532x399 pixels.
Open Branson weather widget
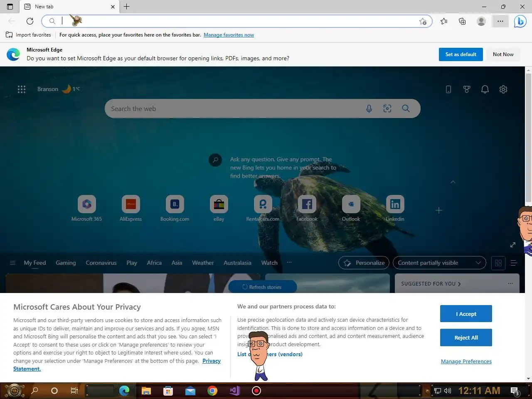pyautogui.click(x=59, y=89)
